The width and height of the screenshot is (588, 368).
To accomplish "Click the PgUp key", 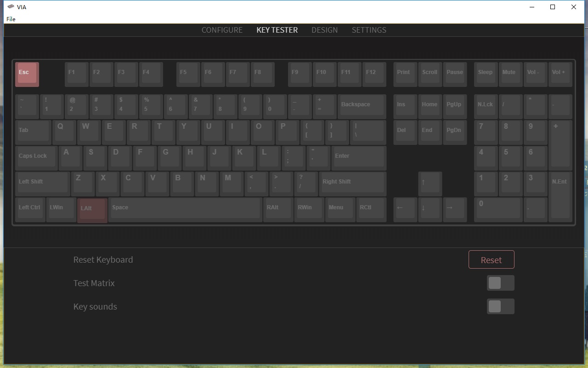I will tap(455, 107).
